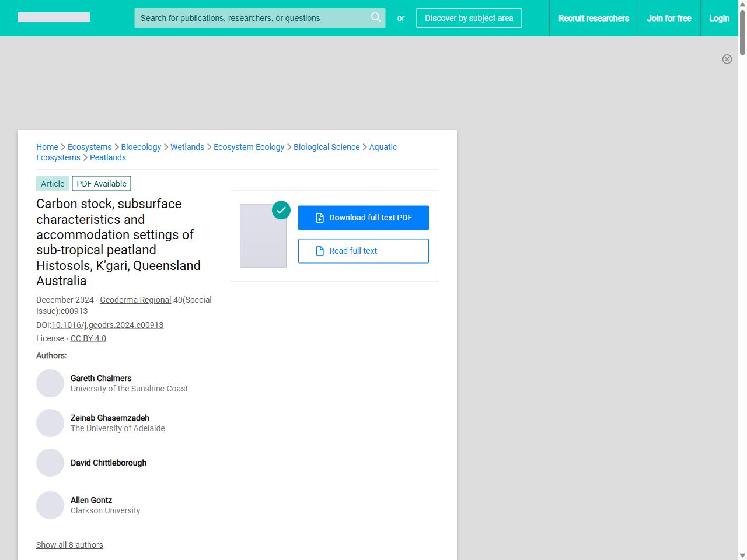Image resolution: width=747 pixels, height=560 pixels.
Task: Click the Read full-text button
Action: click(x=363, y=251)
